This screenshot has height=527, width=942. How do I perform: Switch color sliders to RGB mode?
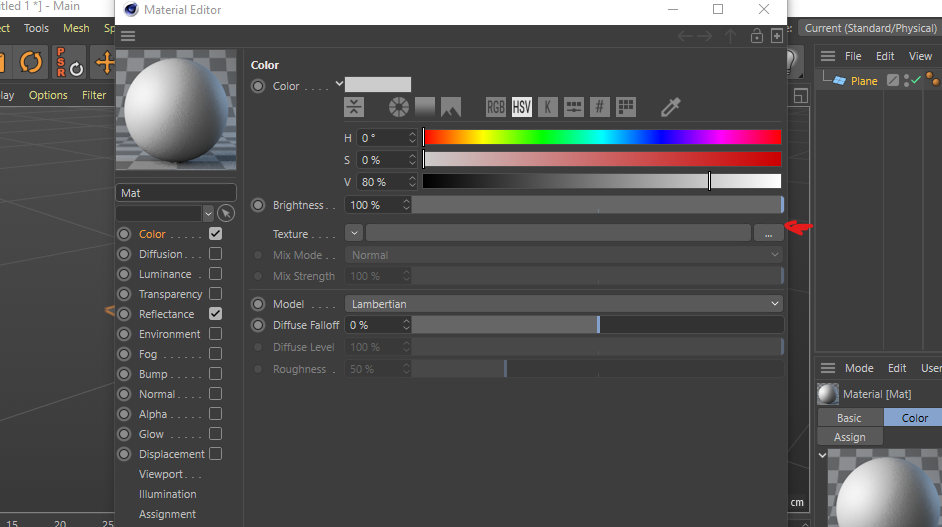pos(496,107)
